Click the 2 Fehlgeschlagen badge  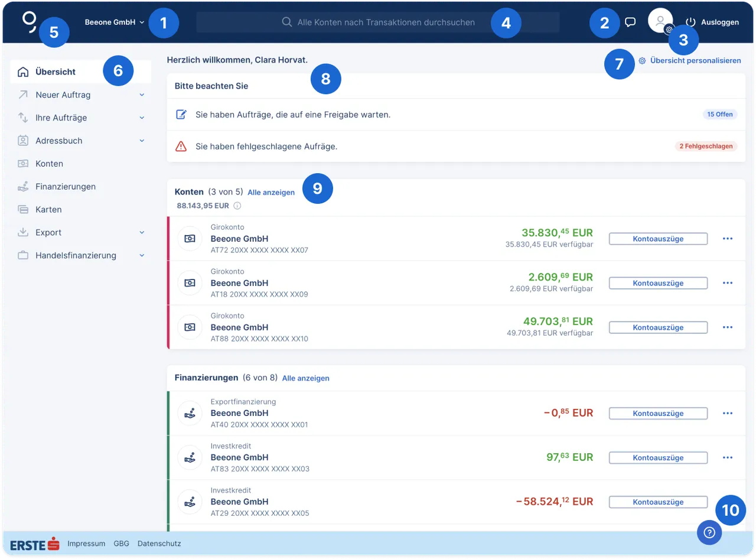coord(706,146)
